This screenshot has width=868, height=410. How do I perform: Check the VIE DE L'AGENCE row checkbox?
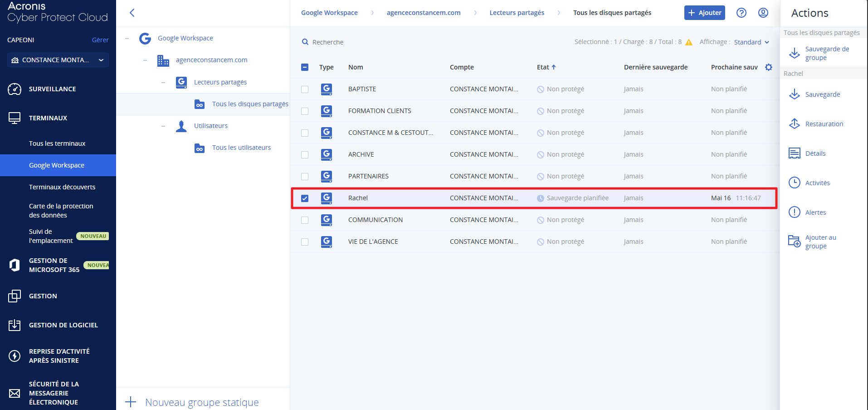305,242
